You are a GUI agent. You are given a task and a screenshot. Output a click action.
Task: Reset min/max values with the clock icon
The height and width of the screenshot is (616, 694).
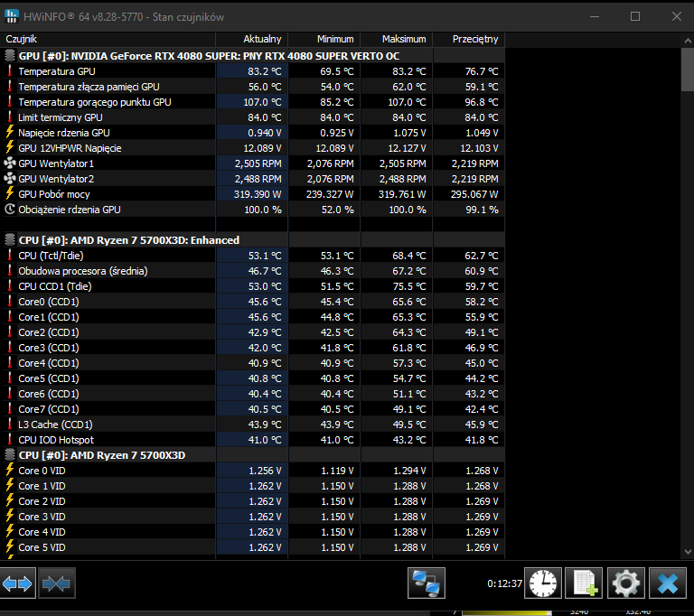click(544, 583)
